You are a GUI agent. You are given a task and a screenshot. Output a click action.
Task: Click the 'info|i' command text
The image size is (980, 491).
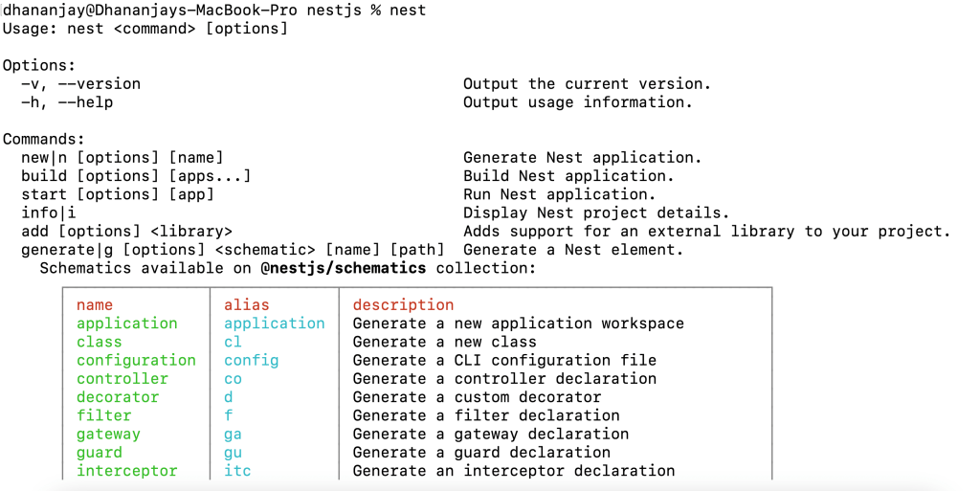coord(48,212)
